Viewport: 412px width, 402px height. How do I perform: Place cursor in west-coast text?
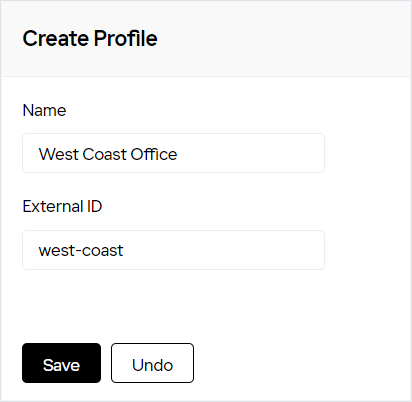click(x=81, y=251)
